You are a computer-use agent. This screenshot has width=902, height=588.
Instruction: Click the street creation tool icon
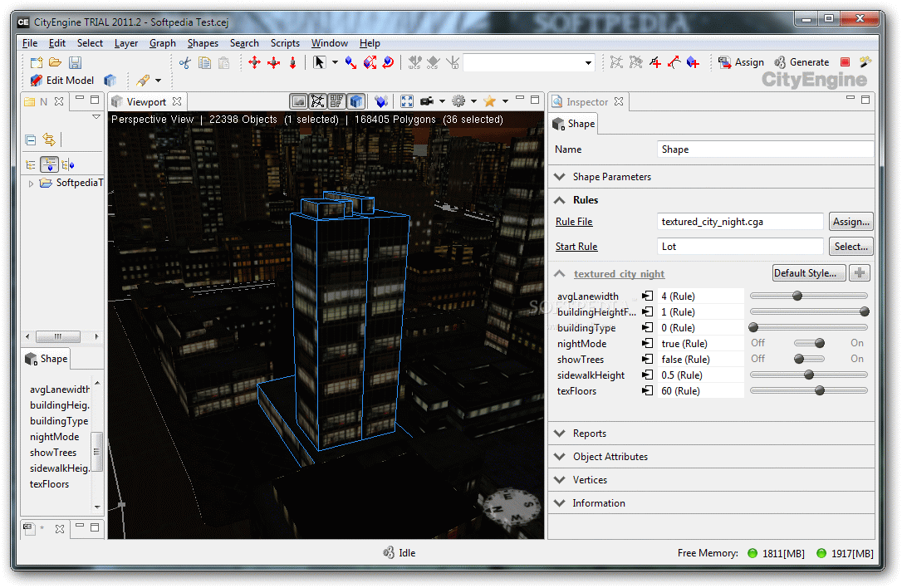[655, 62]
